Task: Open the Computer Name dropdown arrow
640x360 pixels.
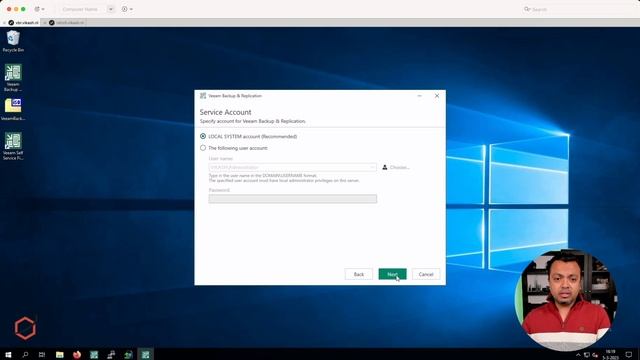Action: (x=111, y=9)
